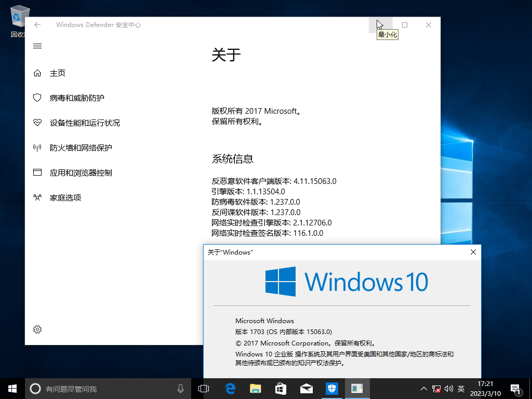Click 引擎版本: 1.1.13504.0 line
The width and height of the screenshot is (532, 399).
point(248,191)
